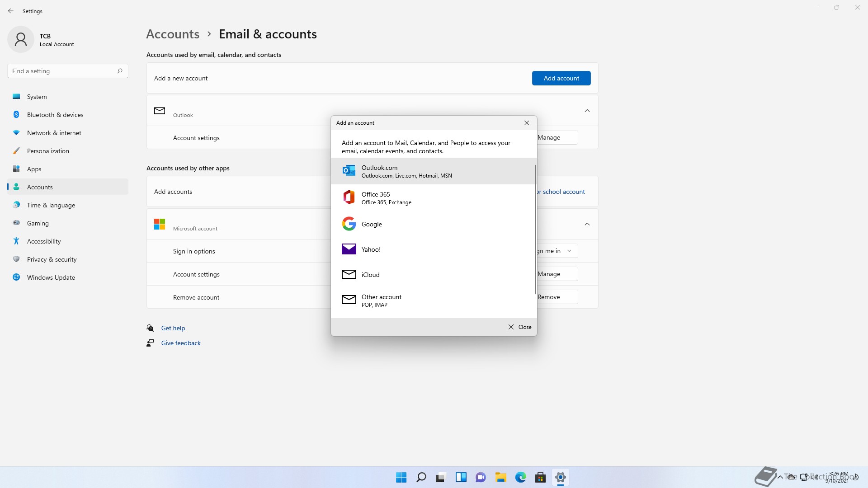Viewport: 868px width, 488px height.
Task: Open Network & internet category
Action: [x=68, y=133]
